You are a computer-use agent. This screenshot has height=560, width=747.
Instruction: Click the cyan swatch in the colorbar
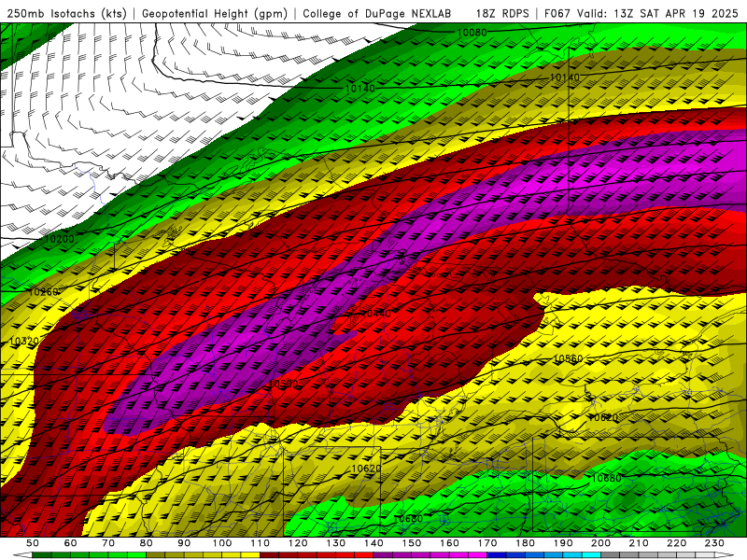591,554
